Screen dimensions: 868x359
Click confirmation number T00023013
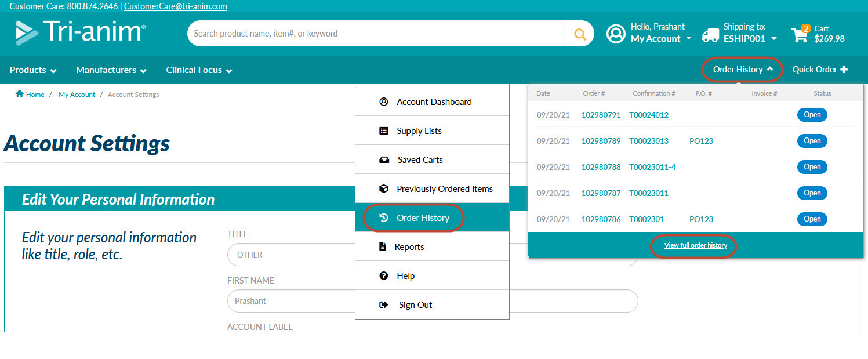649,141
